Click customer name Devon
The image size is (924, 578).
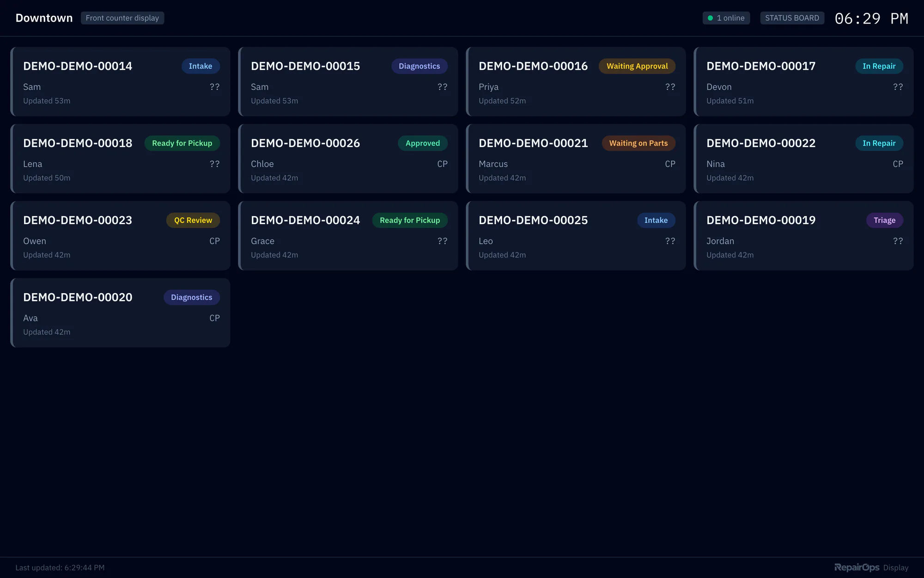pyautogui.click(x=719, y=87)
